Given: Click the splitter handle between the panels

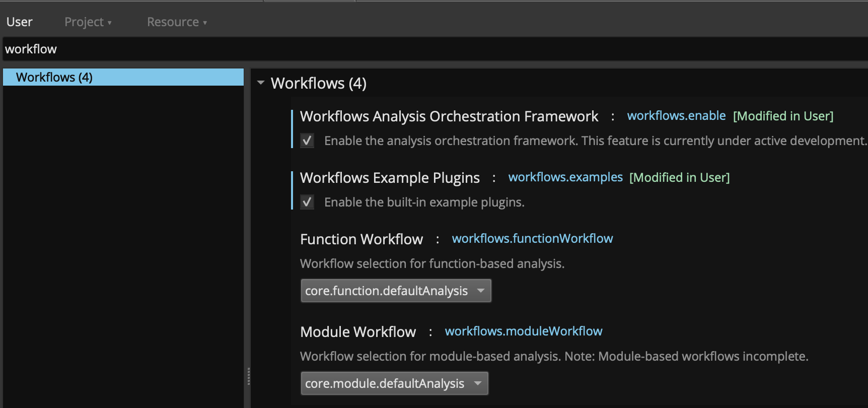Looking at the screenshot, I should (x=248, y=376).
